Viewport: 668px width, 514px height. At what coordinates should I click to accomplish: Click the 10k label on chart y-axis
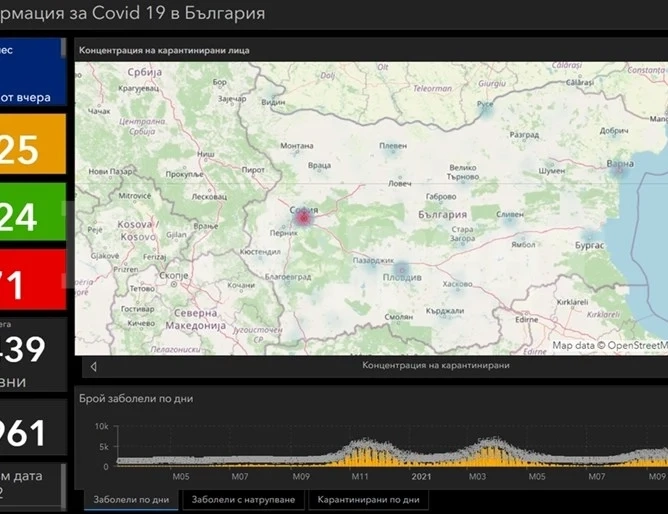pos(101,426)
